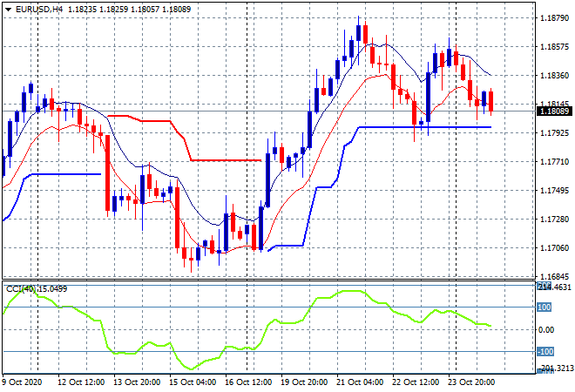The height and width of the screenshot is (392, 575).
Task: Click the 15 Oct 04:00 time label
Action: [x=193, y=382]
